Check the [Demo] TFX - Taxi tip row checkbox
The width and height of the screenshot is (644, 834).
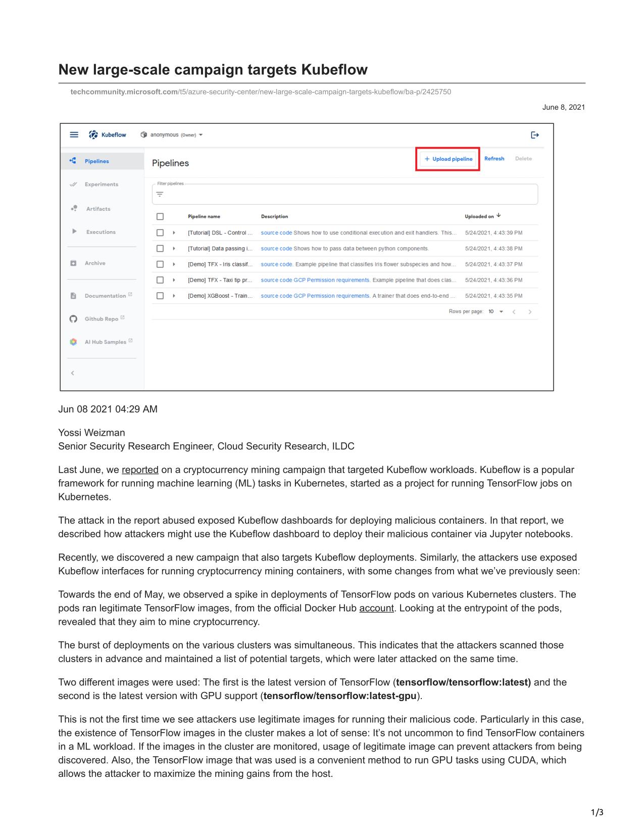click(160, 280)
